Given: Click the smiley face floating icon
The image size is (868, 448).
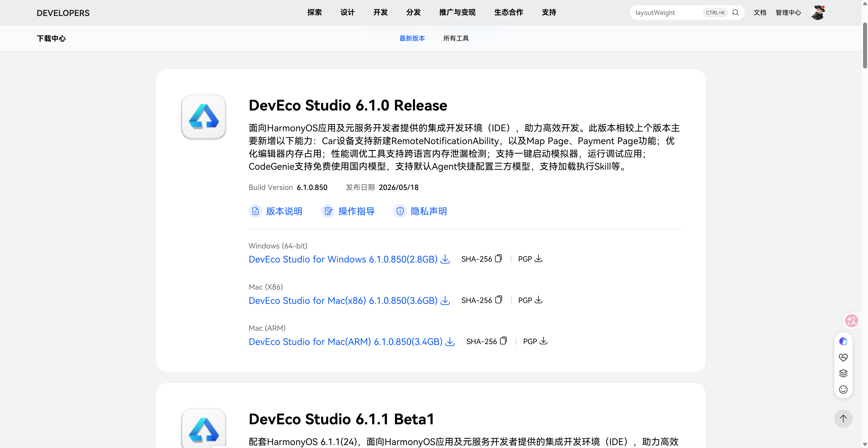Looking at the screenshot, I should 843,390.
